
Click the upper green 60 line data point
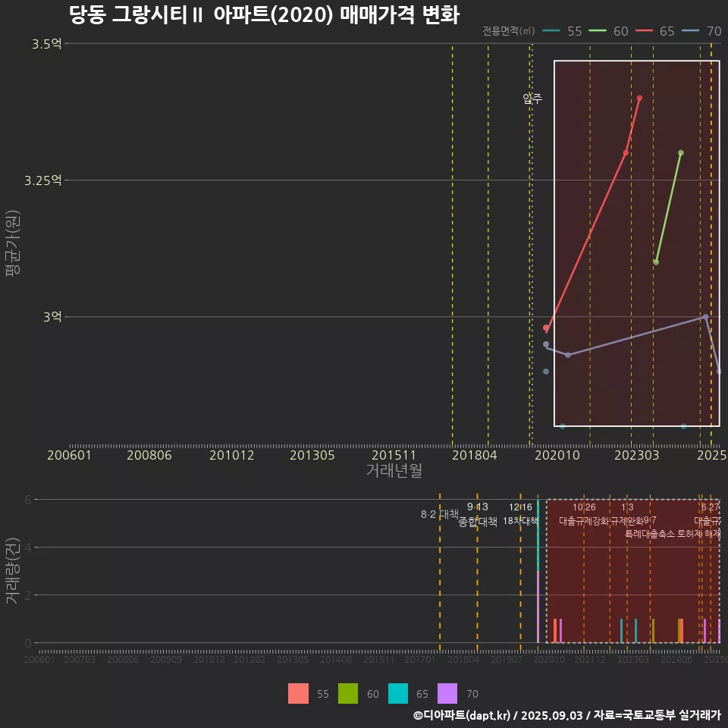(680, 152)
